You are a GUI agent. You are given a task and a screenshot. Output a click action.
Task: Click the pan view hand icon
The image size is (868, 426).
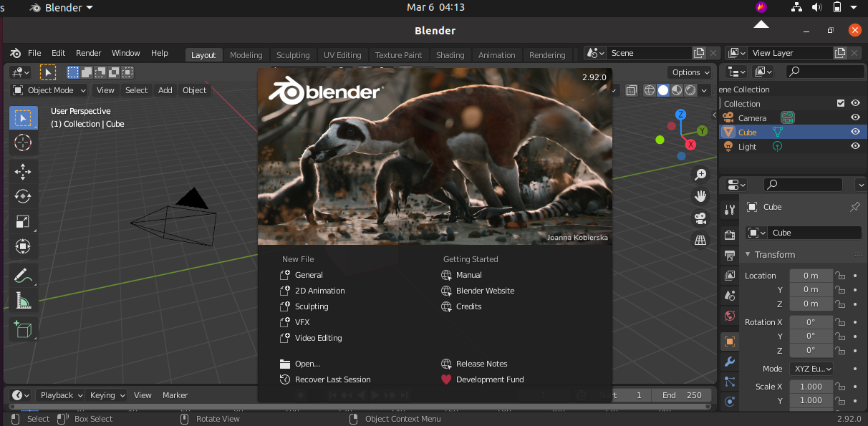tap(700, 196)
